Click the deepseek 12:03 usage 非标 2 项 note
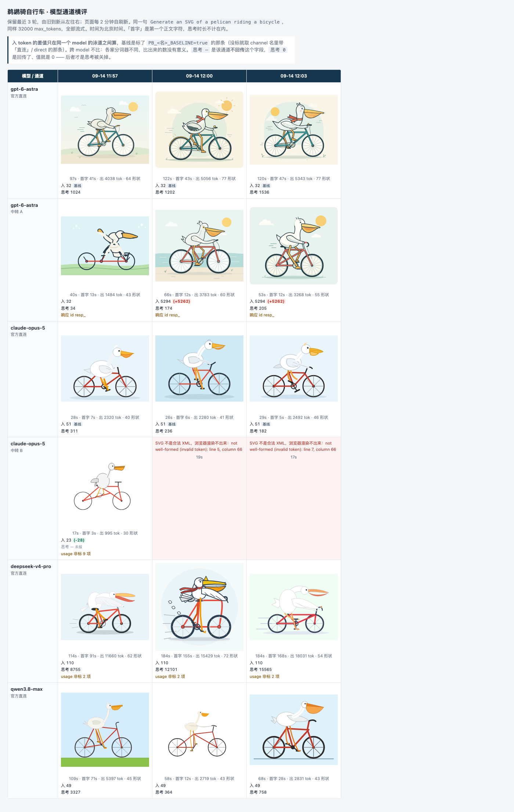 [x=264, y=676]
